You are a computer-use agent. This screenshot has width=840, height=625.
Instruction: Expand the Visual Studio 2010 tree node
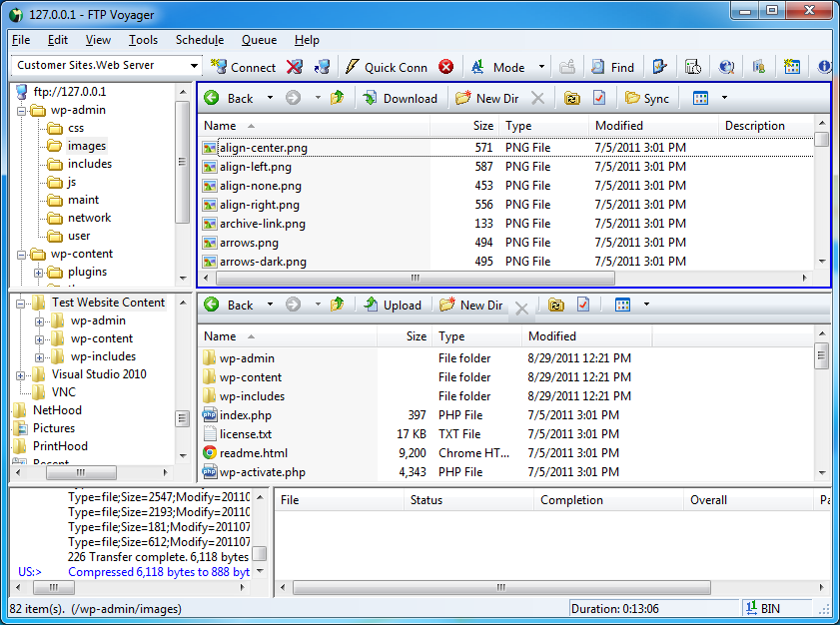pyautogui.click(x=20, y=375)
